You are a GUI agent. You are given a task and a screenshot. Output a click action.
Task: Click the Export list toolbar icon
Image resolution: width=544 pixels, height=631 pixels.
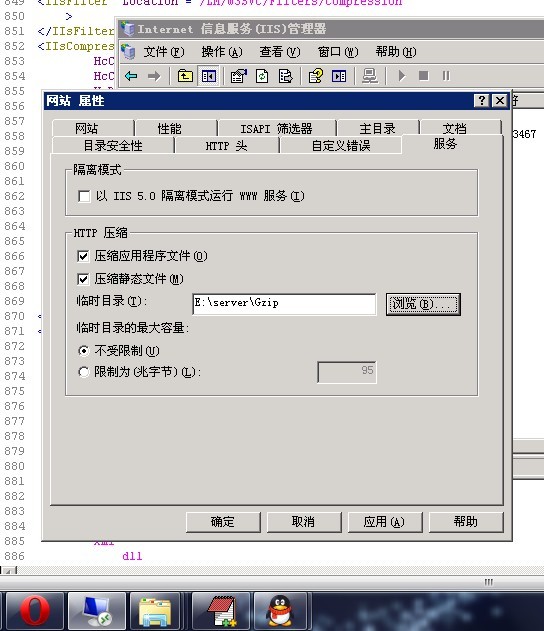[x=285, y=76]
